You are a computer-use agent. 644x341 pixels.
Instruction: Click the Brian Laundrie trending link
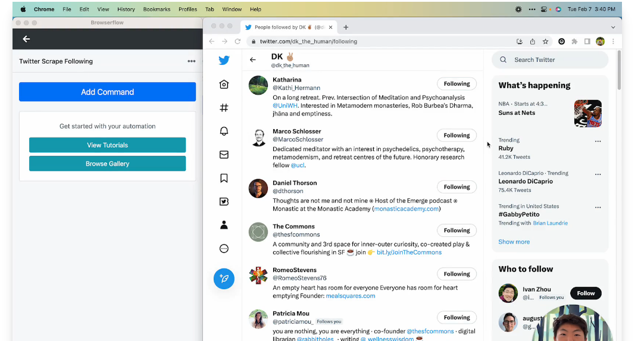(551, 223)
